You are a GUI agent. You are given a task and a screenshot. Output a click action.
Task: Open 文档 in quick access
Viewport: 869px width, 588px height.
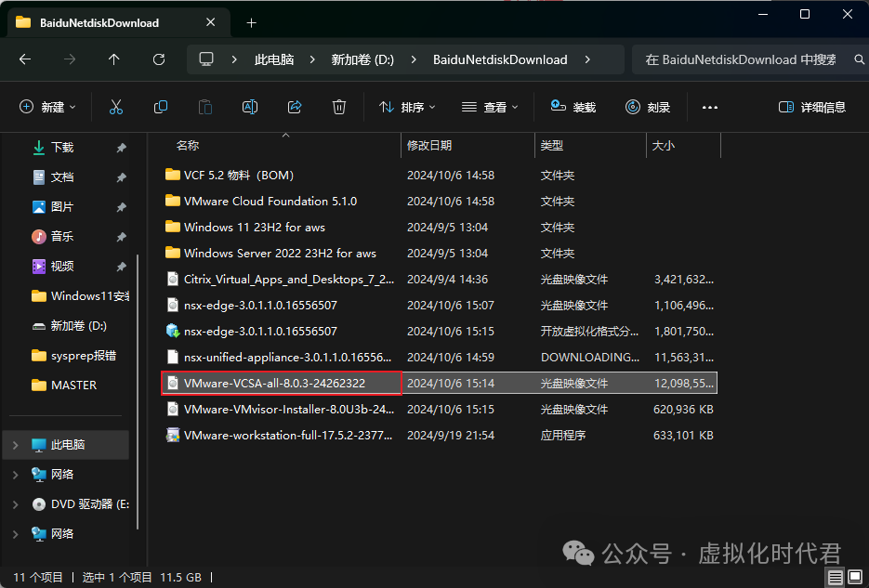coord(62,177)
